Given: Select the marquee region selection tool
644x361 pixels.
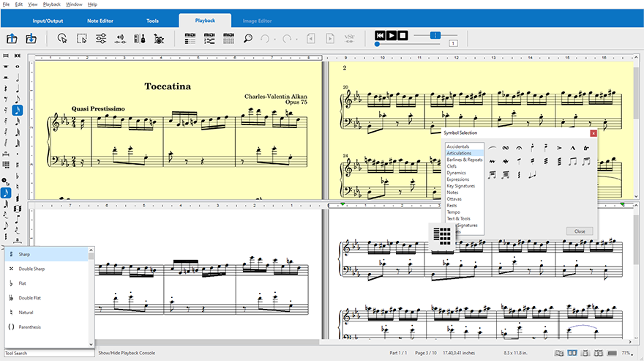Looking at the screenshot, I should coord(82,39).
